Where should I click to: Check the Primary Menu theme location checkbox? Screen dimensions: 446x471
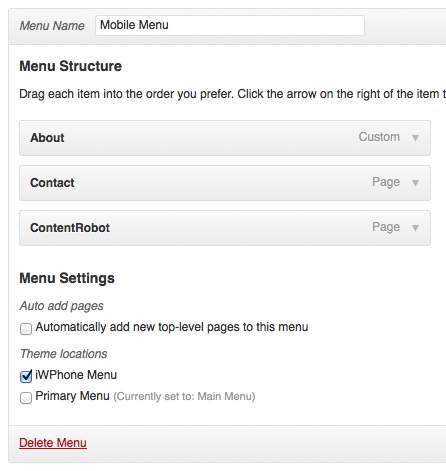[x=26, y=398]
